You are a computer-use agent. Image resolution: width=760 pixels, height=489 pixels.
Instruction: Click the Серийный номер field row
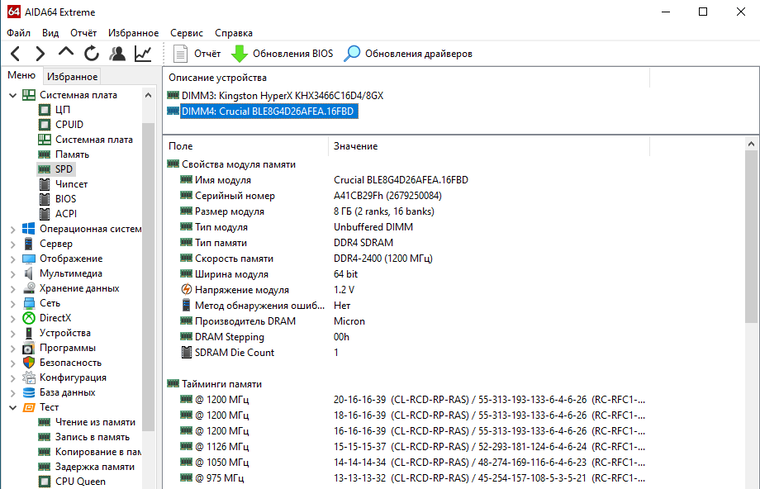[x=235, y=196]
